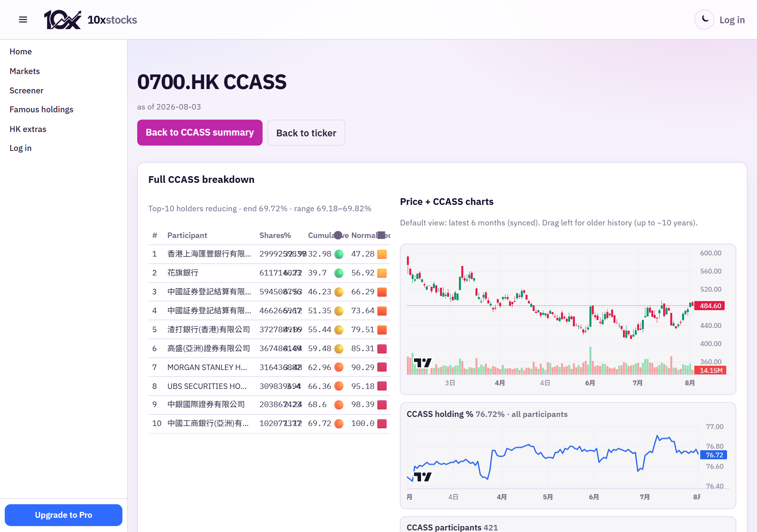757x532 pixels.
Task: Click orange square beside 79.51
Action: click(x=382, y=330)
